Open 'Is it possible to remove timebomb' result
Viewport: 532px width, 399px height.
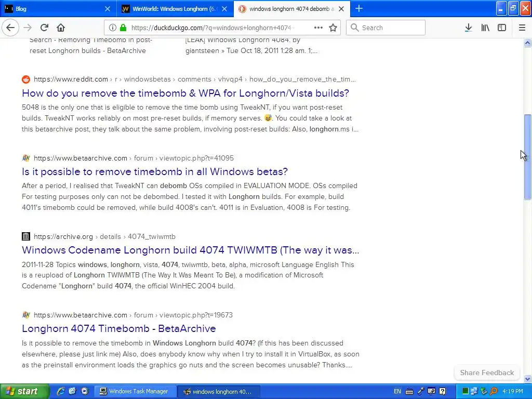(155, 171)
